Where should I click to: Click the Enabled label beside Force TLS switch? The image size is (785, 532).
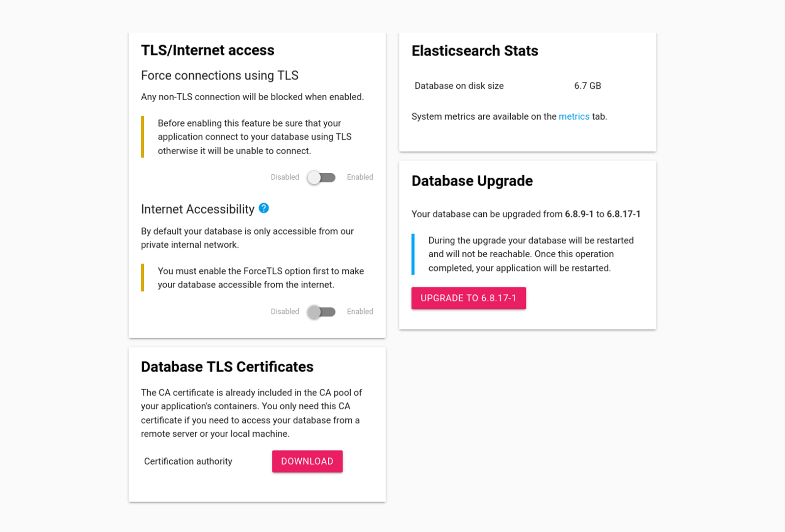(x=360, y=177)
